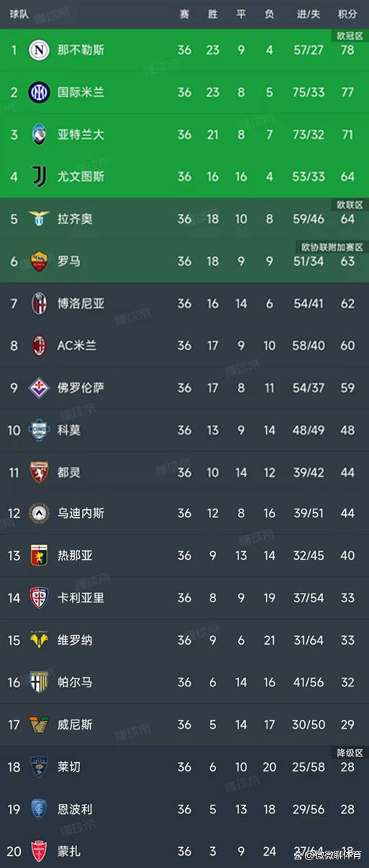This screenshot has height=868, width=369.
Task: Click the 进/失 column header
Action: 308,14
